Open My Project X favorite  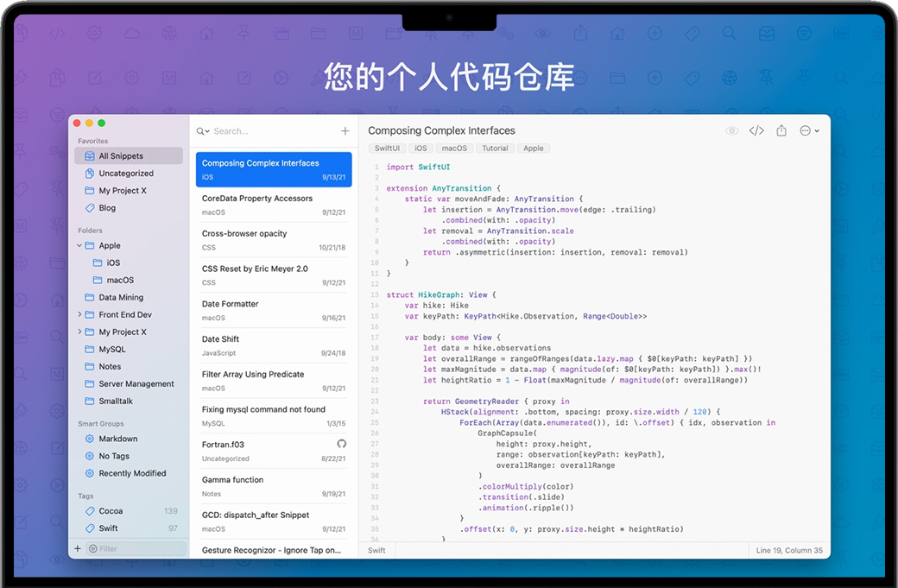pyautogui.click(x=129, y=190)
